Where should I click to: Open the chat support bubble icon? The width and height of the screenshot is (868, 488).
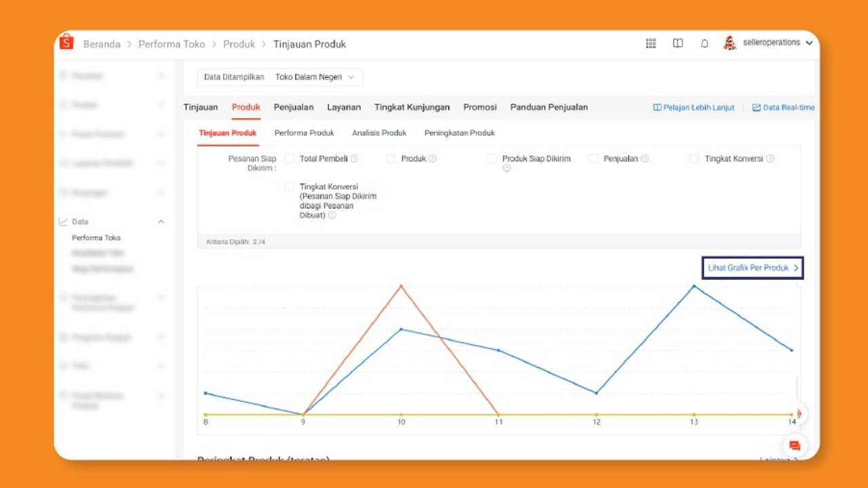click(x=795, y=446)
